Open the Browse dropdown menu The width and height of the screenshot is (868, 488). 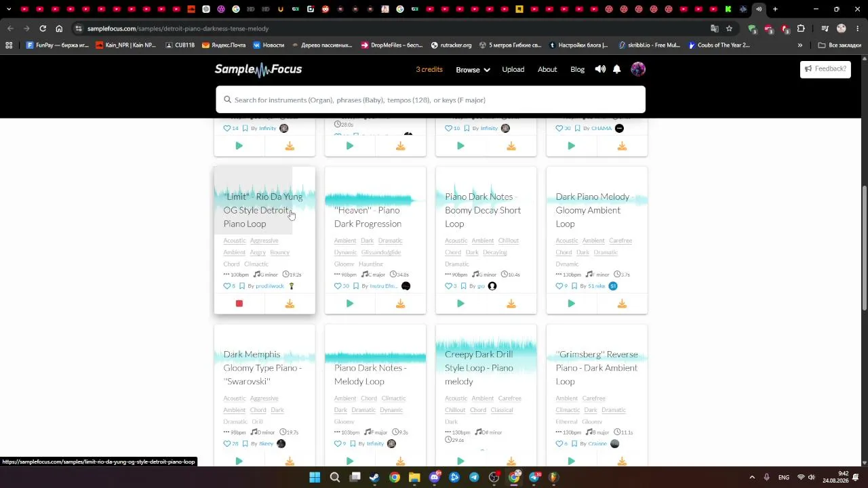(x=473, y=70)
